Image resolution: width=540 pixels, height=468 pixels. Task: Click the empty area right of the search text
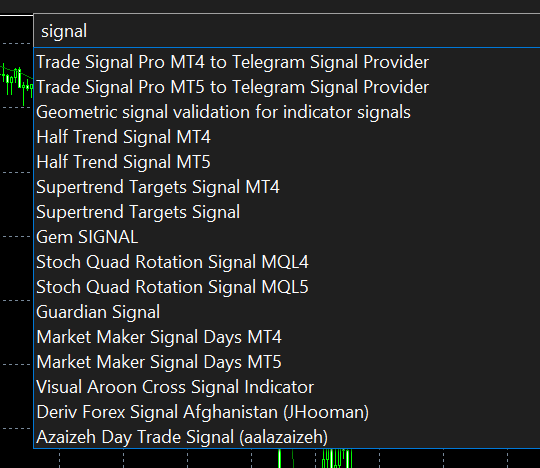(x=310, y=31)
